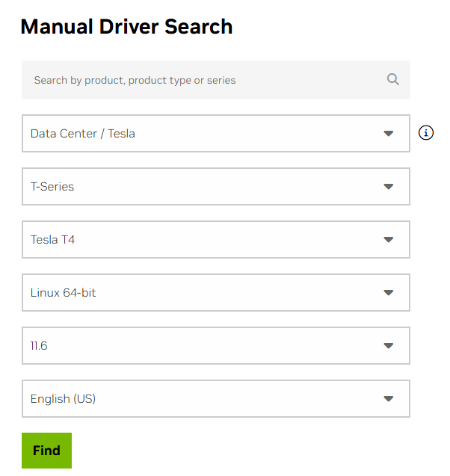Open the Tesla T4 product dropdown
Image resolution: width=450 pixels, height=476 pixels.
(x=215, y=240)
